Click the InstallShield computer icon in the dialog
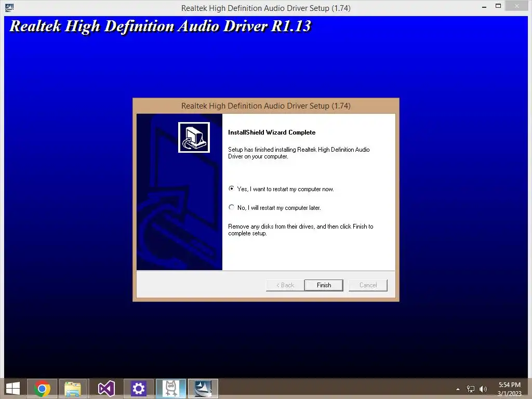 click(x=194, y=137)
